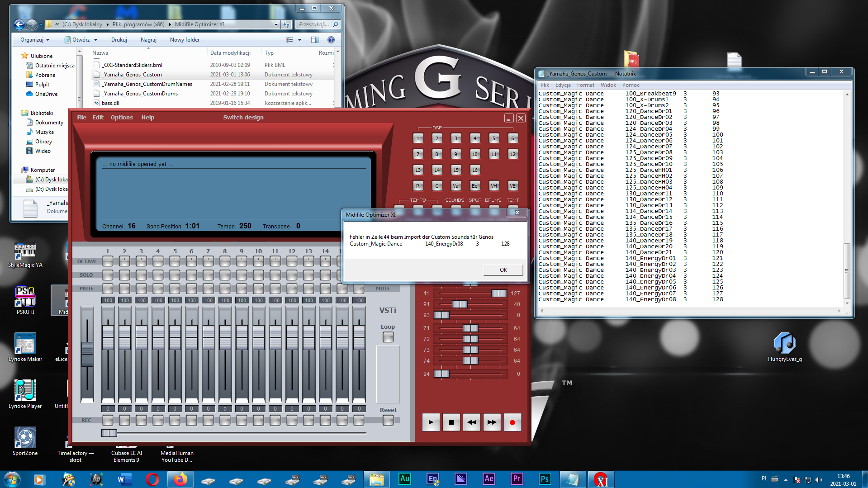Click the Va button in the DSP panel
The height and width of the screenshot is (488, 868).
(x=456, y=186)
